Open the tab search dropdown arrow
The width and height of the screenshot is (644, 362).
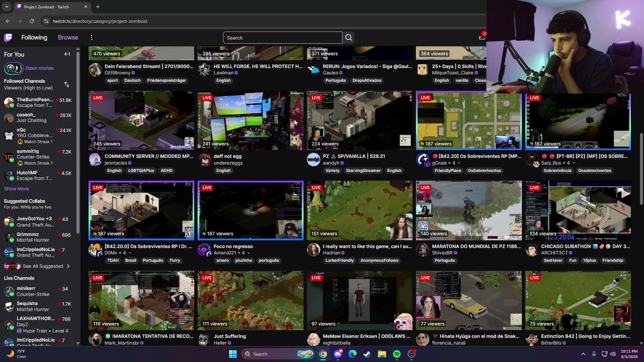tap(8, 7)
